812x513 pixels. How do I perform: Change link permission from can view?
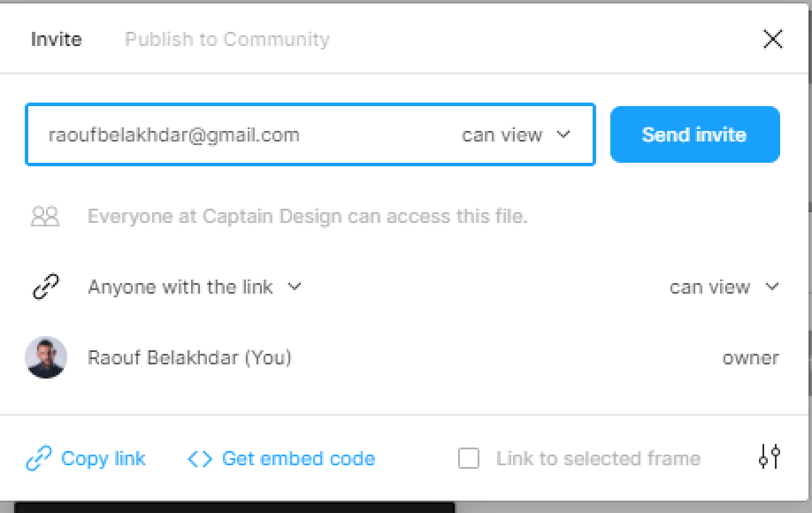[x=724, y=287]
